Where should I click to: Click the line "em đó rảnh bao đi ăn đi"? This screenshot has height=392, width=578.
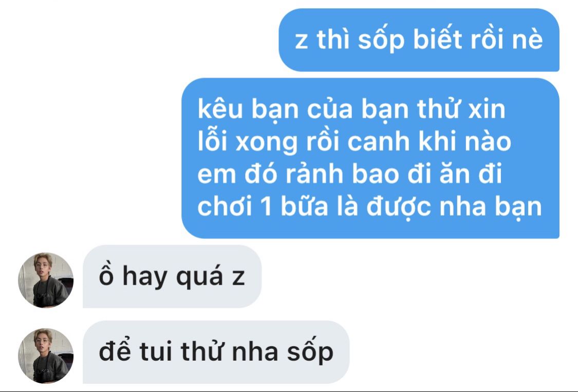coord(349,173)
